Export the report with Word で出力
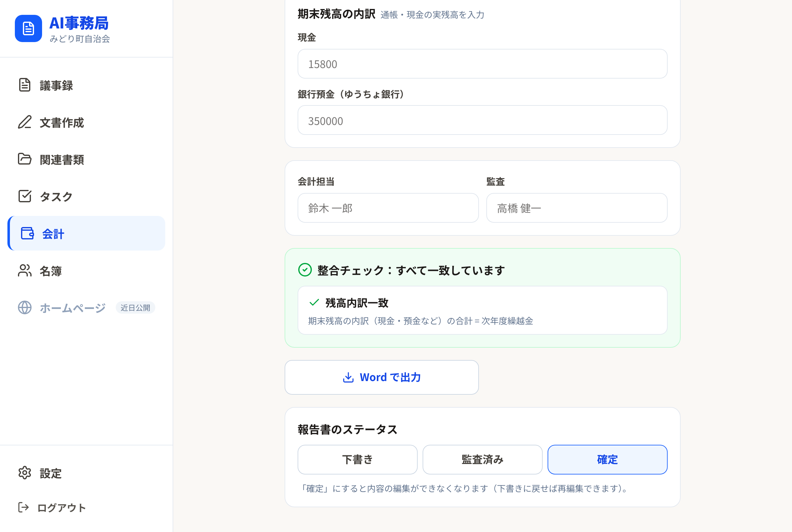Image resolution: width=792 pixels, height=532 pixels. (381, 377)
